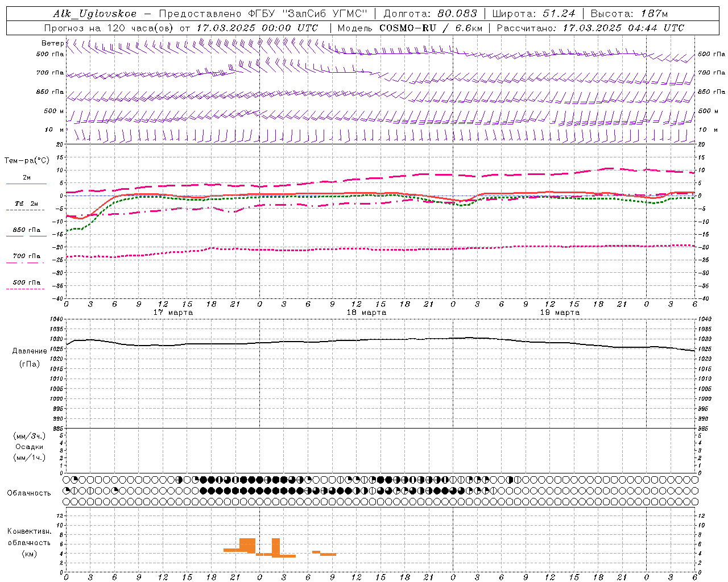Click the 'Конвективн.' convective cloud label
The height and width of the screenshot is (582, 728).
[x=30, y=531]
